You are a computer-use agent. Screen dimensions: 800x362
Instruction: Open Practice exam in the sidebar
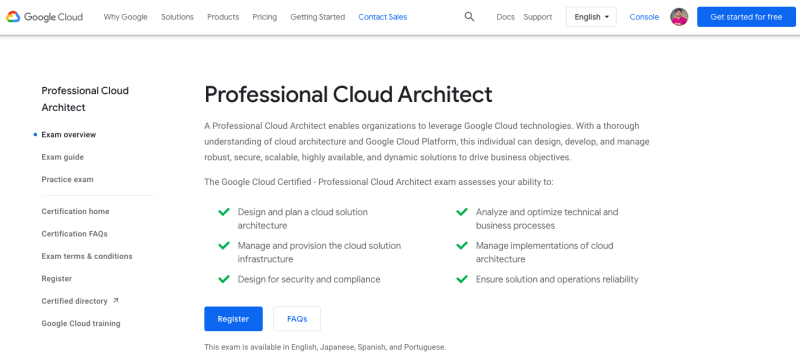67,179
